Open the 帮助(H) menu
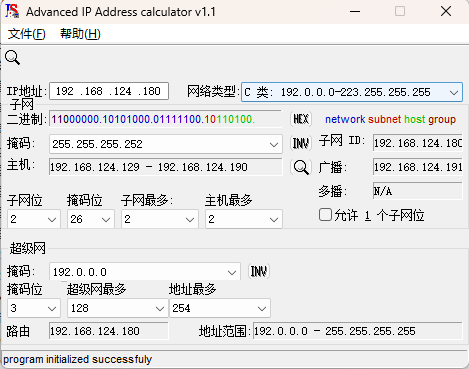The width and height of the screenshot is (469, 369). tap(80, 34)
